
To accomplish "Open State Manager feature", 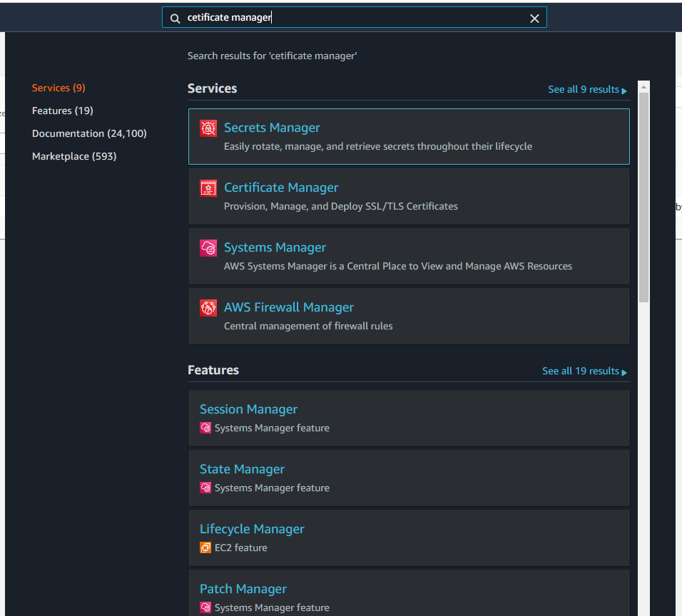I will point(242,469).
